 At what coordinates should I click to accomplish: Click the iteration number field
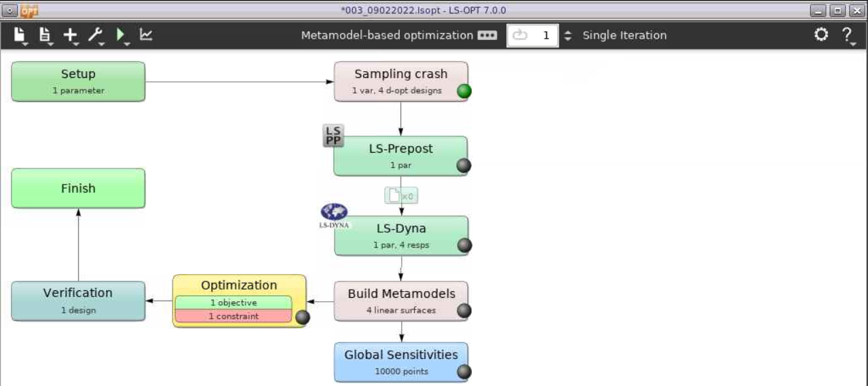pos(533,35)
